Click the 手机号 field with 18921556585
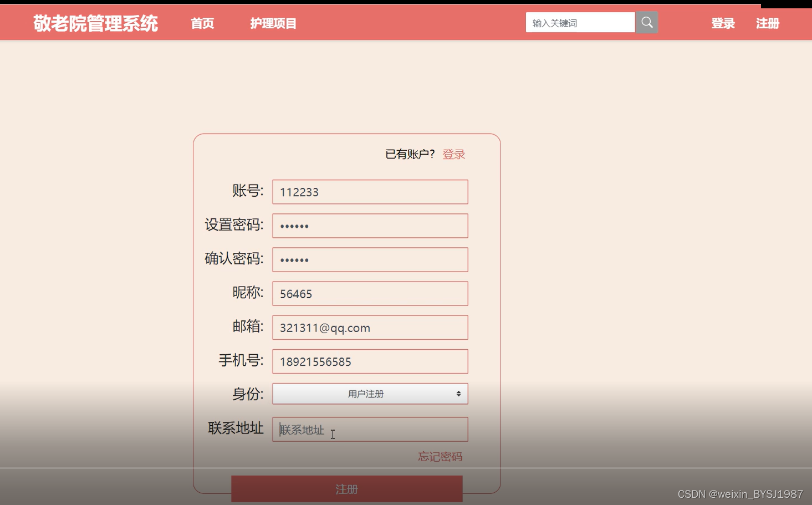The width and height of the screenshot is (812, 505). (370, 361)
